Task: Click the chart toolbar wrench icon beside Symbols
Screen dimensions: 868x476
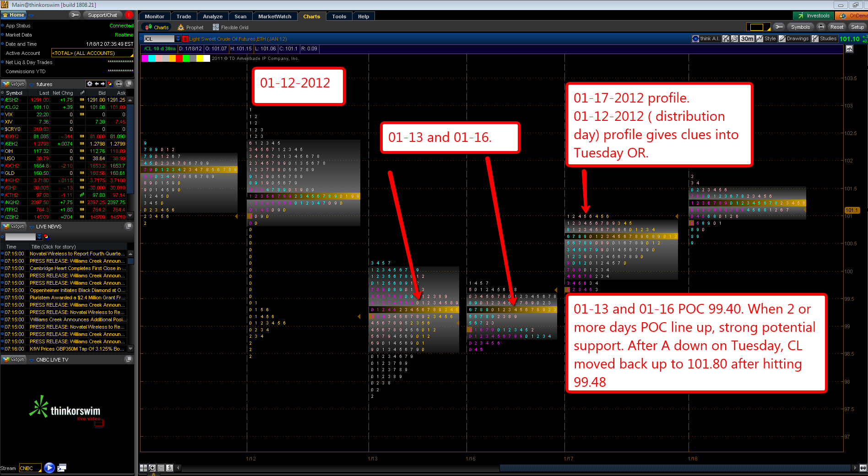Action: [x=779, y=27]
